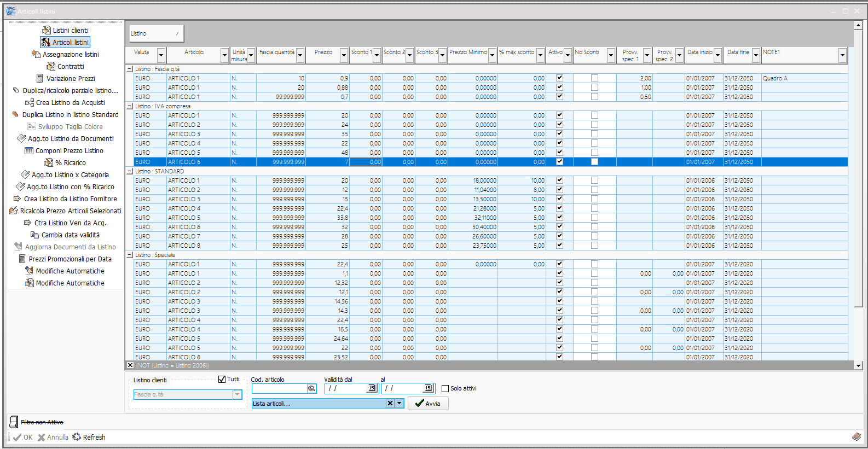Open Agg.to Listino x Categoria
868x449 pixels.
[x=65, y=175]
